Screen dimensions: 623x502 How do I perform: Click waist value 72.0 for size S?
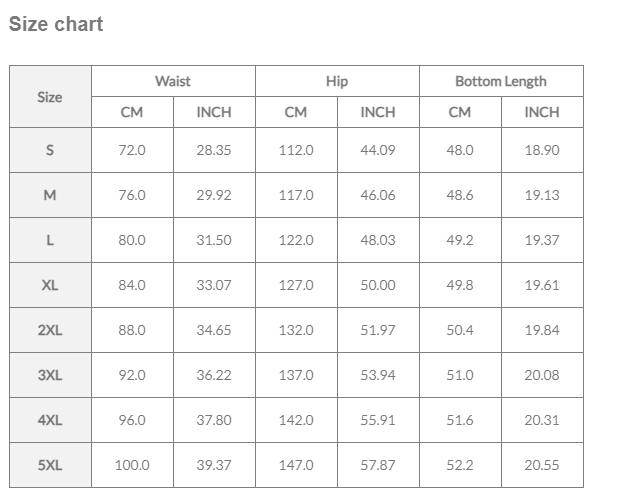click(132, 150)
